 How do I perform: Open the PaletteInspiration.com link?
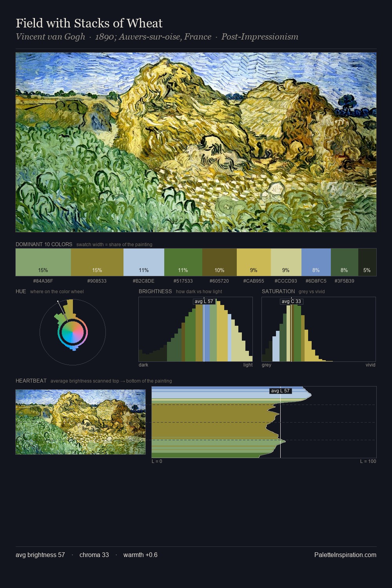(x=345, y=555)
